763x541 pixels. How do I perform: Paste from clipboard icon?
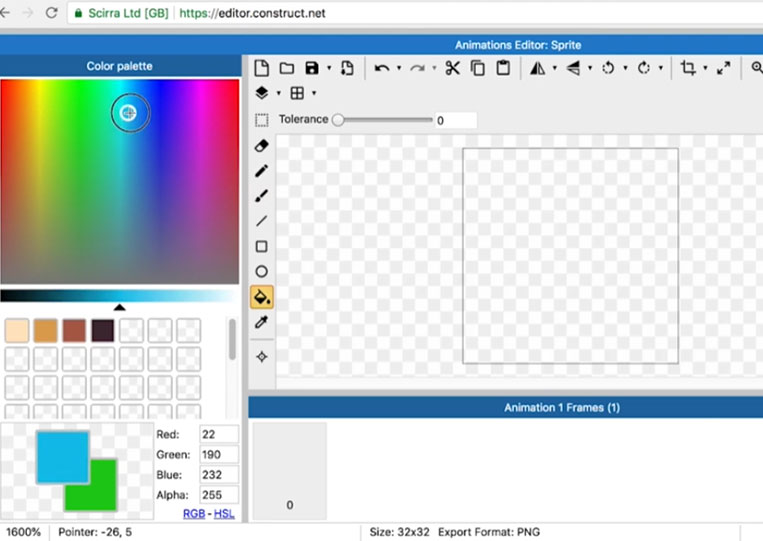pos(503,68)
